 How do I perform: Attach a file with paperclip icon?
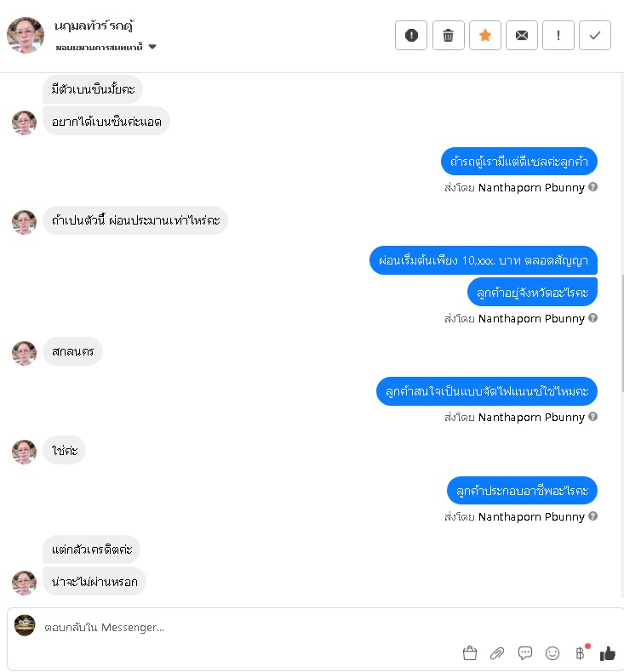coord(497,653)
